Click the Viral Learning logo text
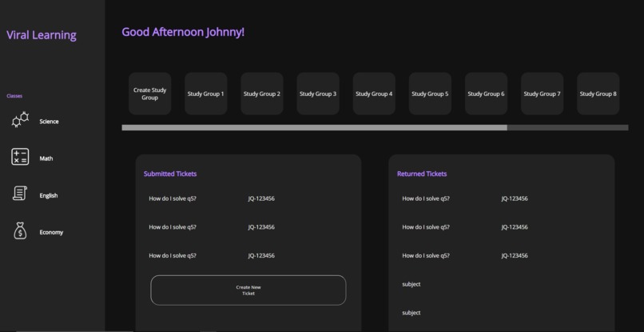This screenshot has height=332, width=644. point(42,35)
